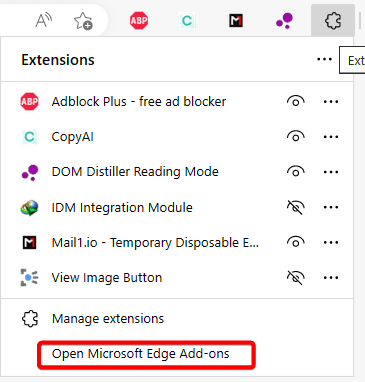Viewport: 365px width, 382px height.
Task: Open CopyAI toolbar extension icon
Action: point(187,21)
